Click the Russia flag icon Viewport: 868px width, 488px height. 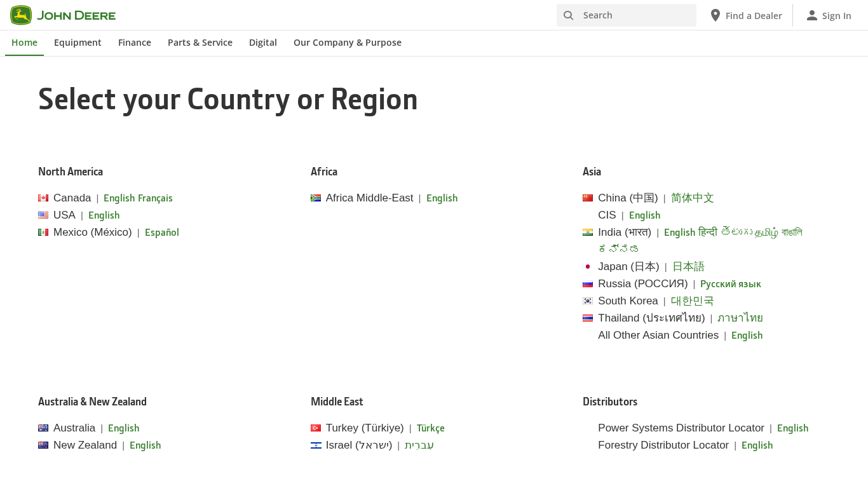[588, 284]
